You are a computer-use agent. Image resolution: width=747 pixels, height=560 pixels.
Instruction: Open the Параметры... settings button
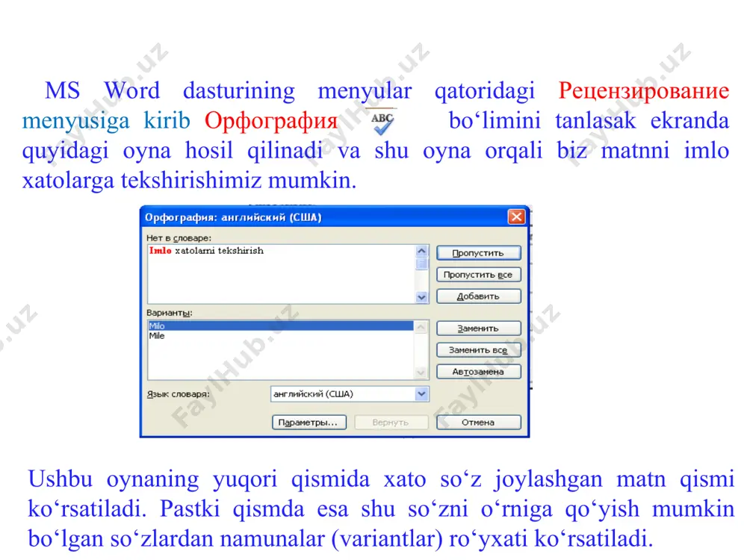pyautogui.click(x=309, y=423)
